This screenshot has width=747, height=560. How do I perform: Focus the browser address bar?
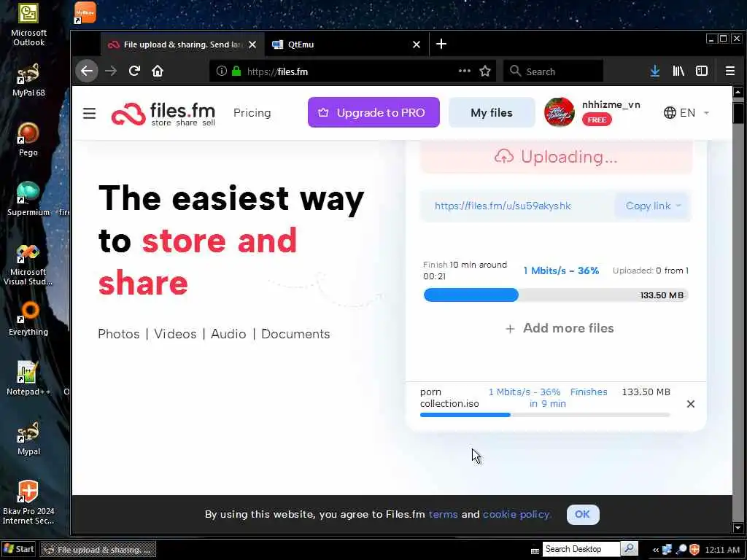[352, 71]
